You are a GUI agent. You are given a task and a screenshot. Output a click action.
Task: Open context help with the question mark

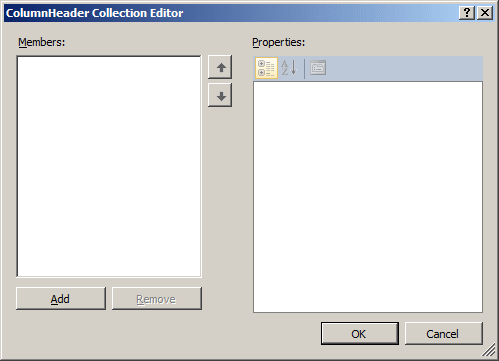[x=467, y=13]
